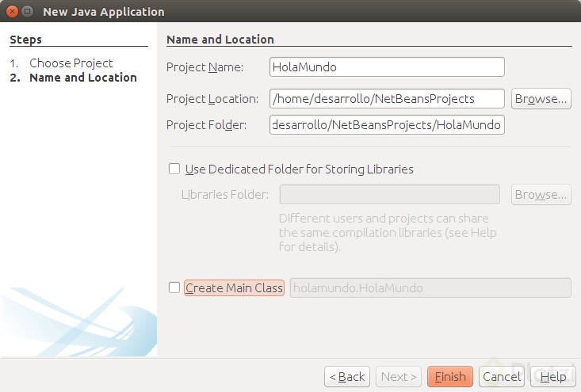Enable Use Dedicated Folder for Storing Libraries
The width and height of the screenshot is (581, 392).
point(174,169)
